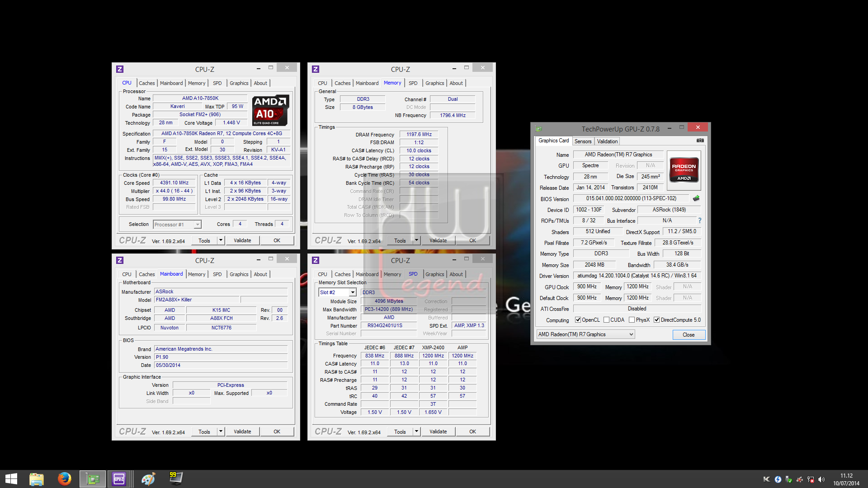Click OK in the CPU-Z Mainboard window

277,432
